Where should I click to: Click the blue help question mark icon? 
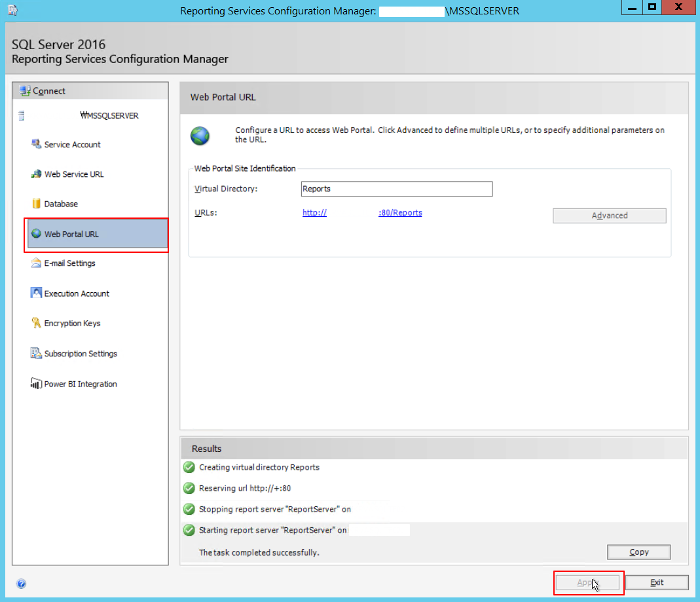coord(21,584)
